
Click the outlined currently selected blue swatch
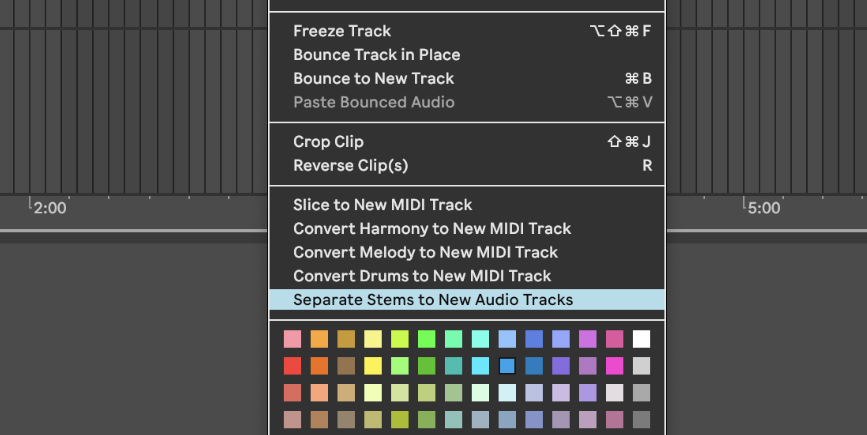click(x=507, y=366)
